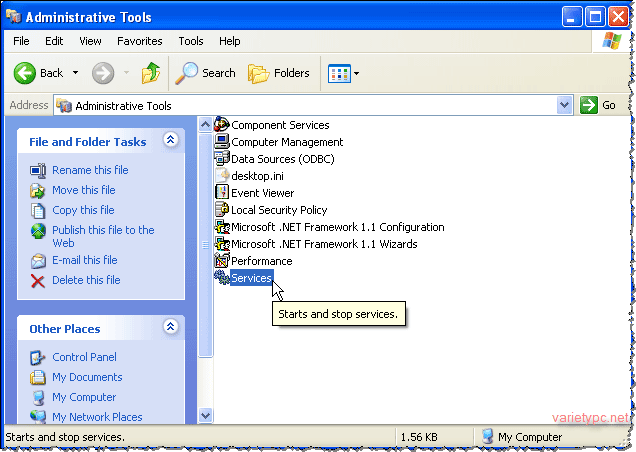Click the Rename this file icon
This screenshot has width=636, height=452.
click(38, 171)
